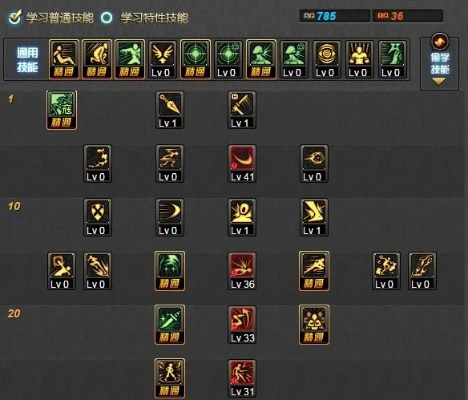The height and width of the screenshot is (400, 468).
Task: Select the first green mastered skill in row 1
Action: point(61,110)
